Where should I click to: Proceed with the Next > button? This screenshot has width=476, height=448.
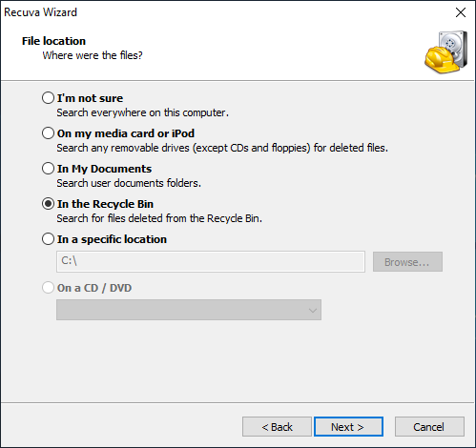tap(348, 427)
